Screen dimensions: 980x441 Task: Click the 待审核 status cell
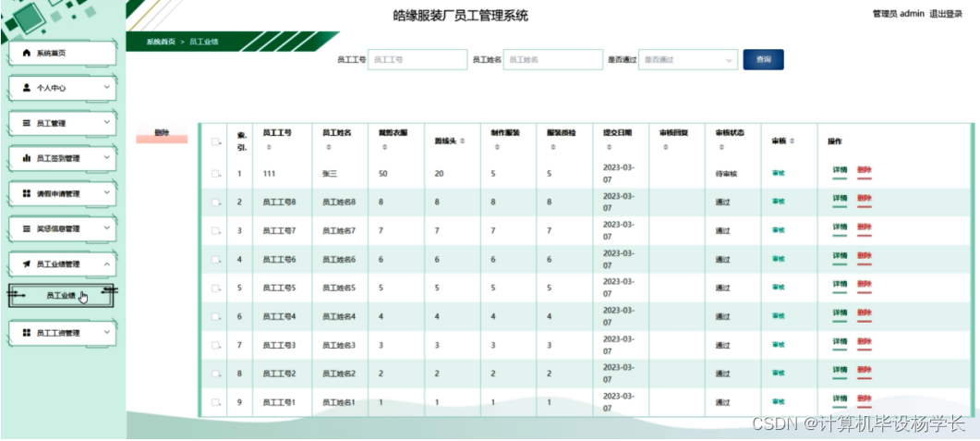pos(726,174)
